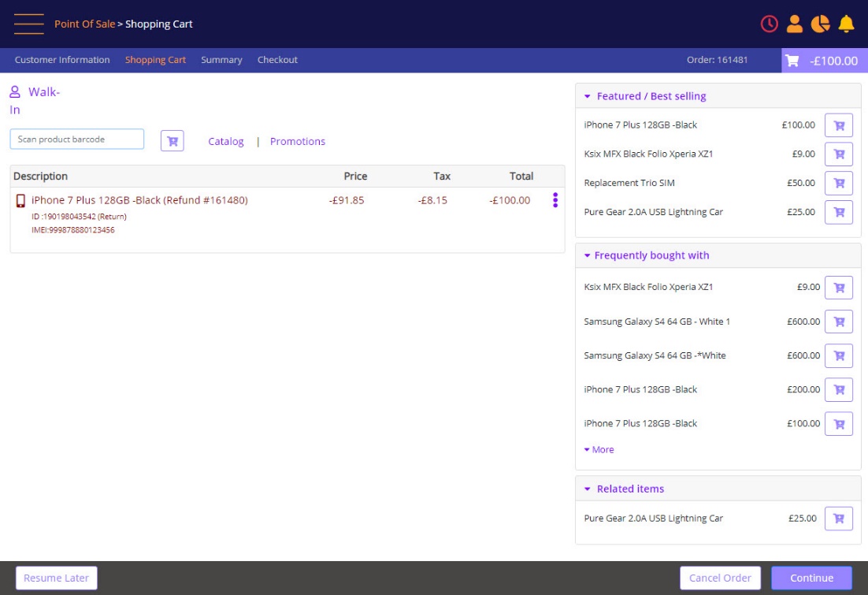This screenshot has width=868, height=595.
Task: Add featured iPhone 7 Plus £100.00 to cart
Action: coord(839,125)
